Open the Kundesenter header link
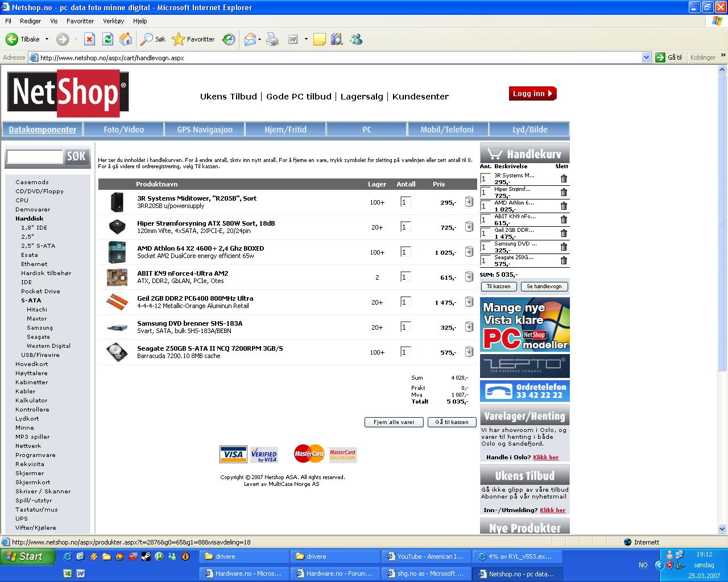Image resolution: width=728 pixels, height=582 pixels. (x=420, y=97)
